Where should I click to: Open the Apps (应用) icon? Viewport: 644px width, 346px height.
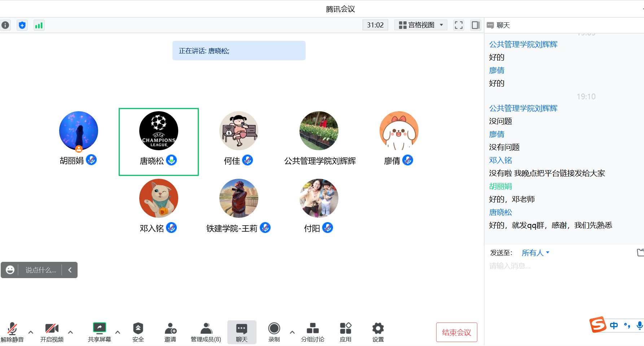345,332
